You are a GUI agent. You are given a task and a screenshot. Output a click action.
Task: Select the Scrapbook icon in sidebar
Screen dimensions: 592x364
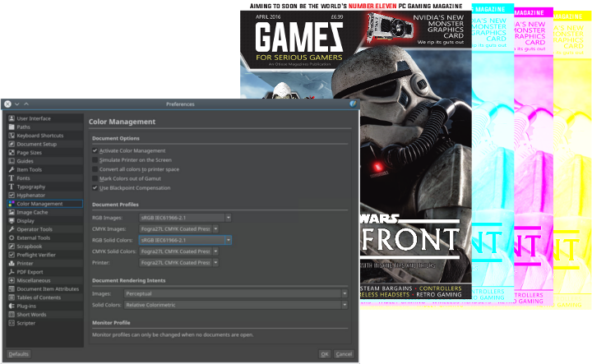click(12, 247)
